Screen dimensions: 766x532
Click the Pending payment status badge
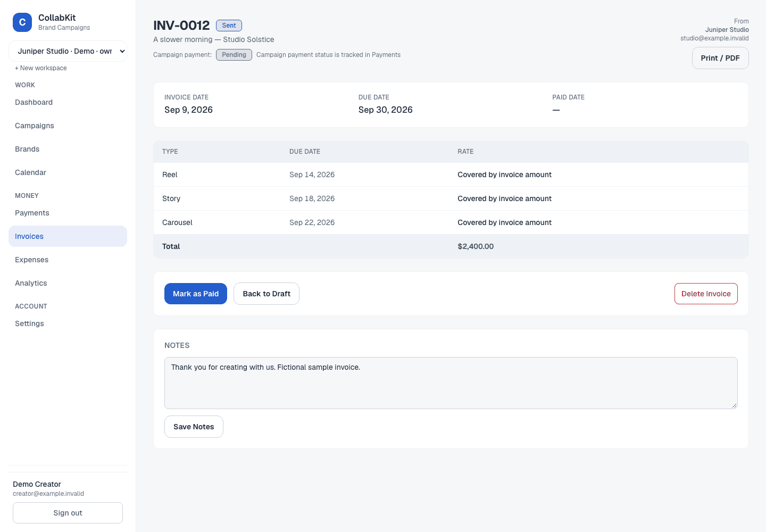234,55
